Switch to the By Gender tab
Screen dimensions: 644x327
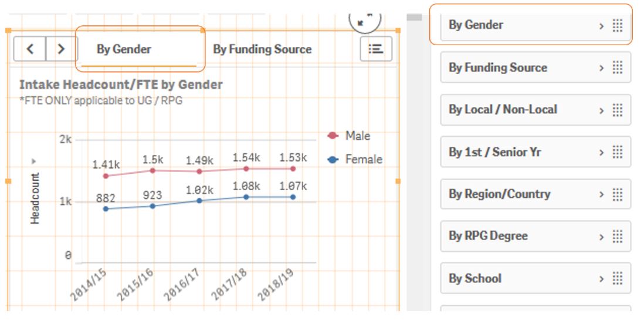click(124, 49)
